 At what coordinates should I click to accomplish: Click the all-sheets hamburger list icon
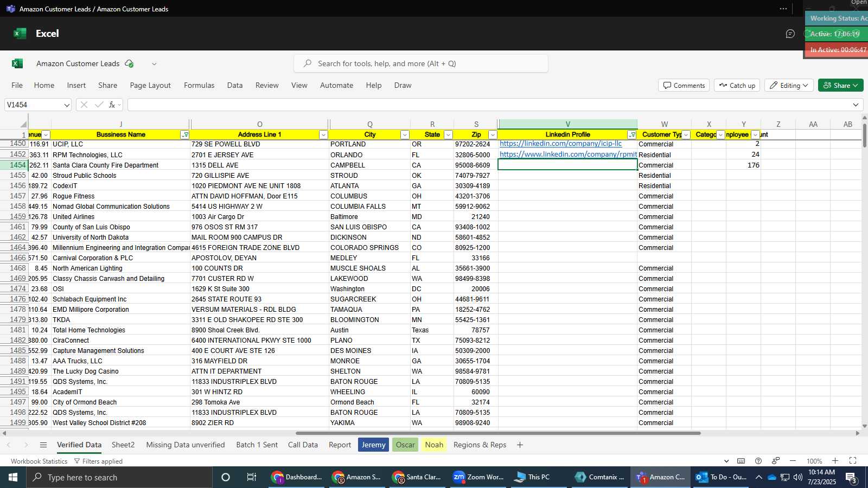coord(43,445)
